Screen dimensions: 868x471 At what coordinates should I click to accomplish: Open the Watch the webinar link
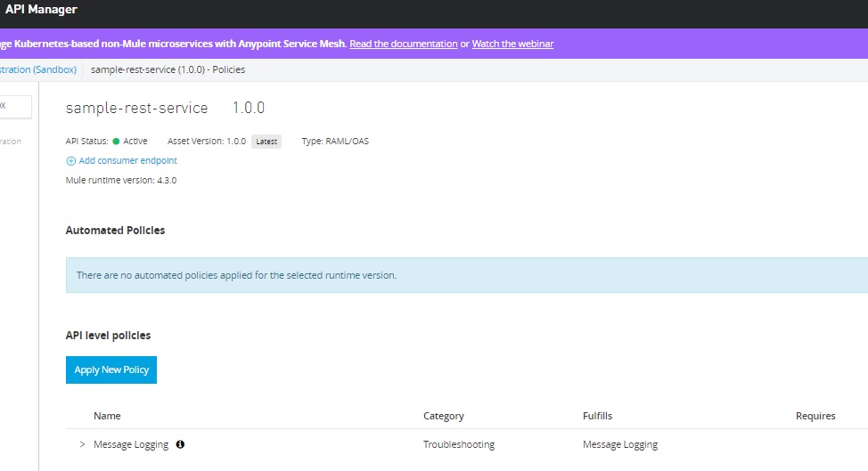512,44
